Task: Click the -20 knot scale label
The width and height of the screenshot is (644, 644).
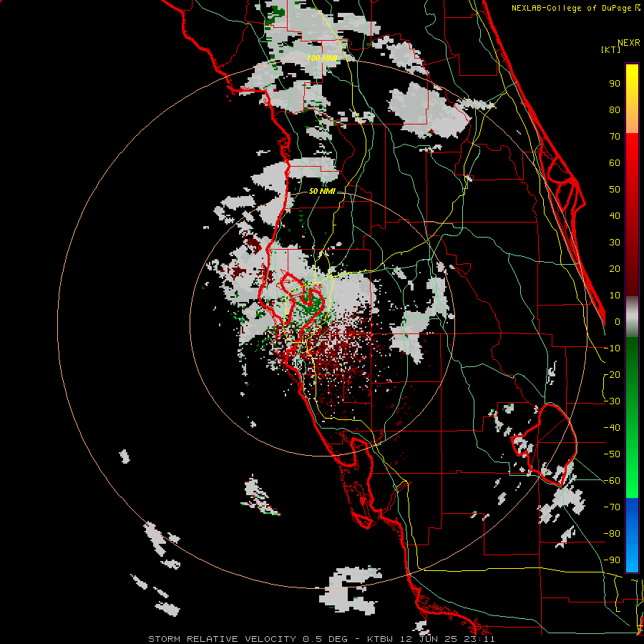Action: click(x=612, y=374)
